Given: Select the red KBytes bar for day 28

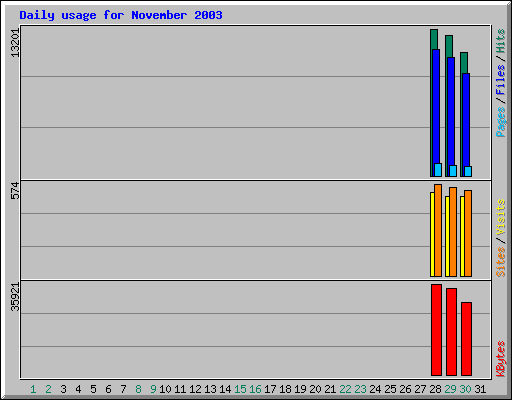Looking at the screenshot, I should pos(436,330).
